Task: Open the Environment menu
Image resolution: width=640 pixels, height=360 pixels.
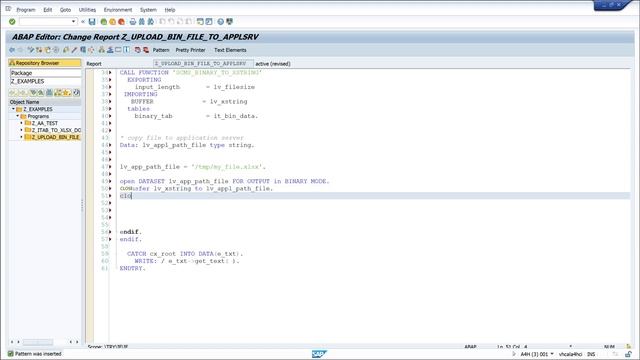Action: (x=118, y=9)
